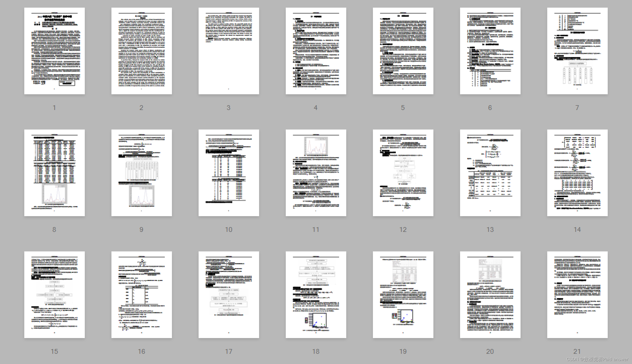
Task: Click the page 19 thumbnail
Action: (403, 295)
